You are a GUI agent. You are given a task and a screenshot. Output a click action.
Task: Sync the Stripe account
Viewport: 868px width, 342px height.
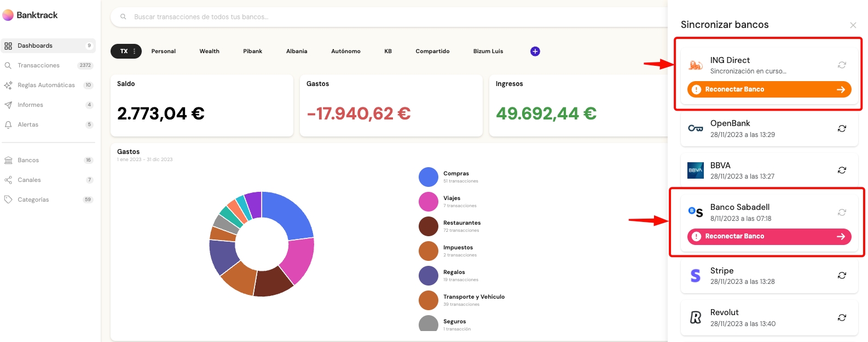[842, 276]
